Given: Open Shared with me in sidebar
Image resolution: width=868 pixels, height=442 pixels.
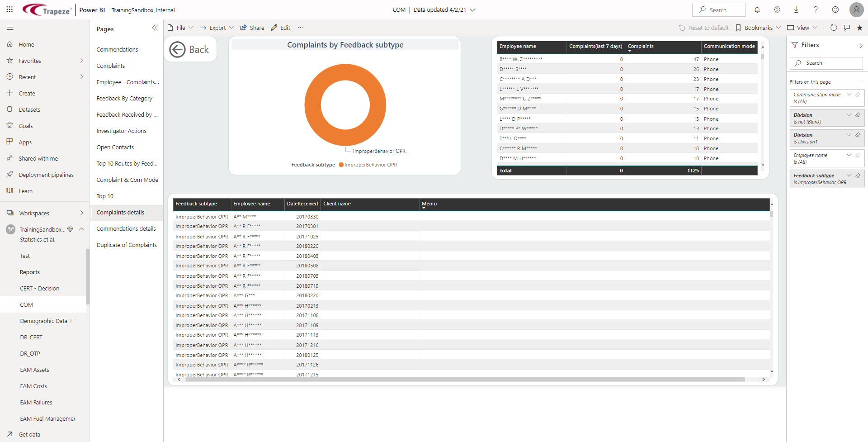Looking at the screenshot, I should point(38,158).
